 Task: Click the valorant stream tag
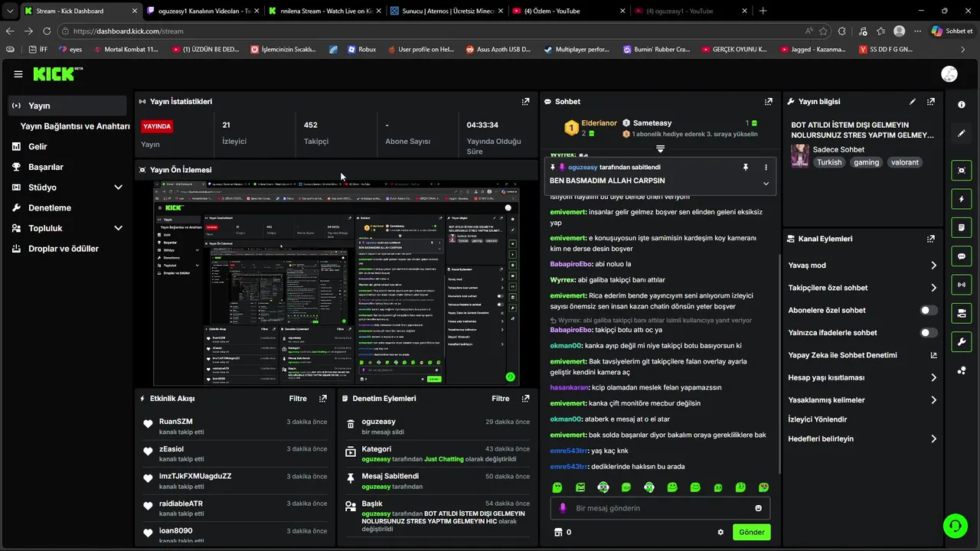coord(904,162)
